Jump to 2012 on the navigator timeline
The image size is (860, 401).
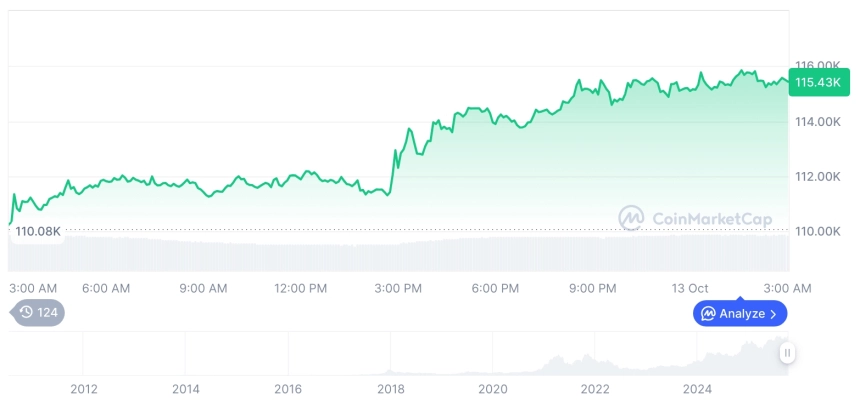click(82, 389)
